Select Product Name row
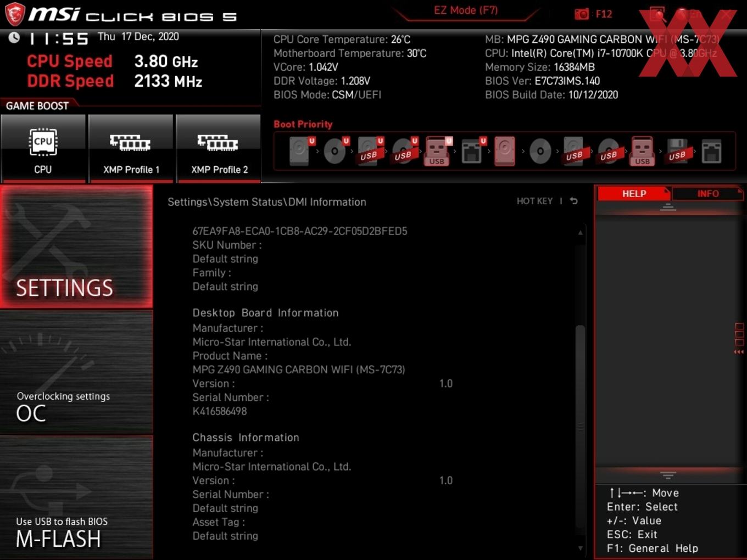Screen dimensions: 747x560 [x=230, y=356]
